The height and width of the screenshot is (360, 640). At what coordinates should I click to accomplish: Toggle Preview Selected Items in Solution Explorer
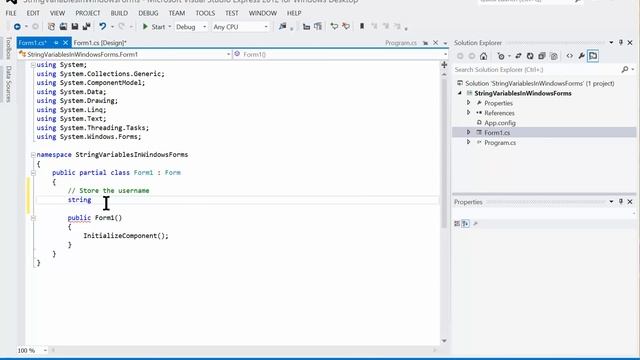click(593, 56)
